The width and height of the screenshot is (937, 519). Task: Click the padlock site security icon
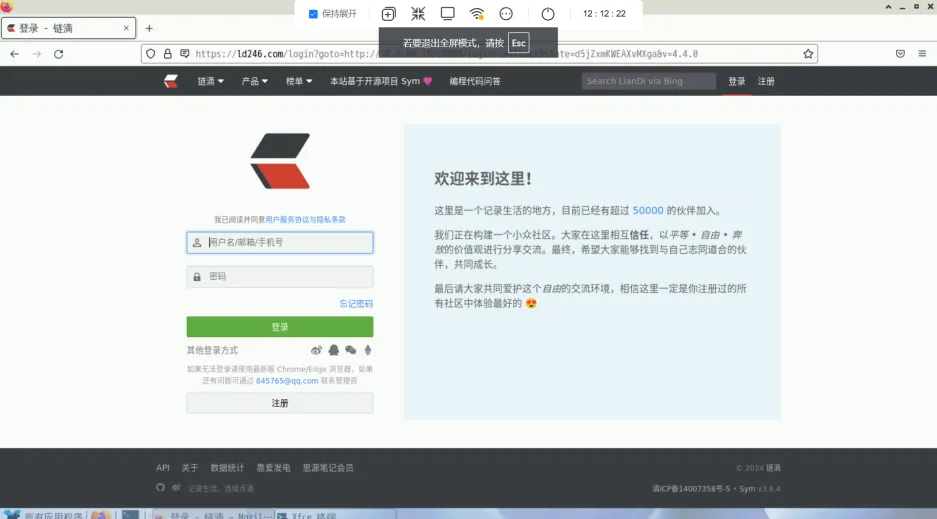tap(167, 54)
